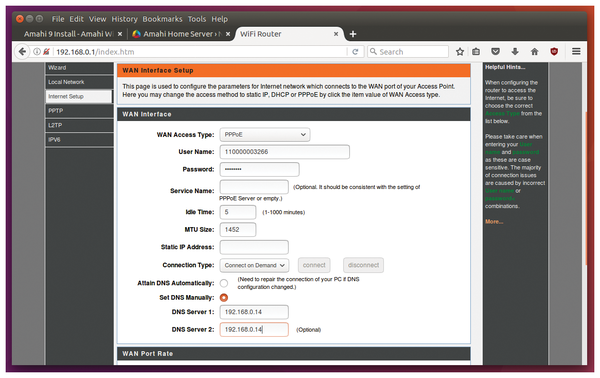
Task: Open a new tab with the plus icon
Action: click(x=353, y=34)
